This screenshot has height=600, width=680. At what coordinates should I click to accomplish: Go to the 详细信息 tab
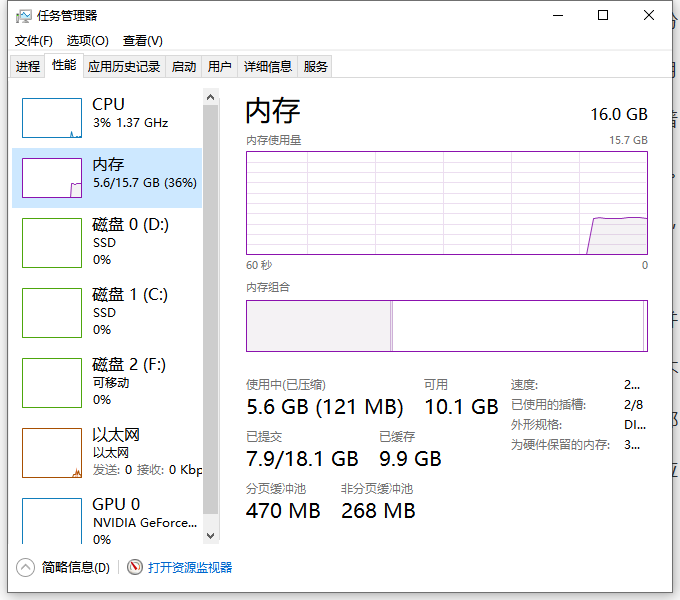point(268,67)
